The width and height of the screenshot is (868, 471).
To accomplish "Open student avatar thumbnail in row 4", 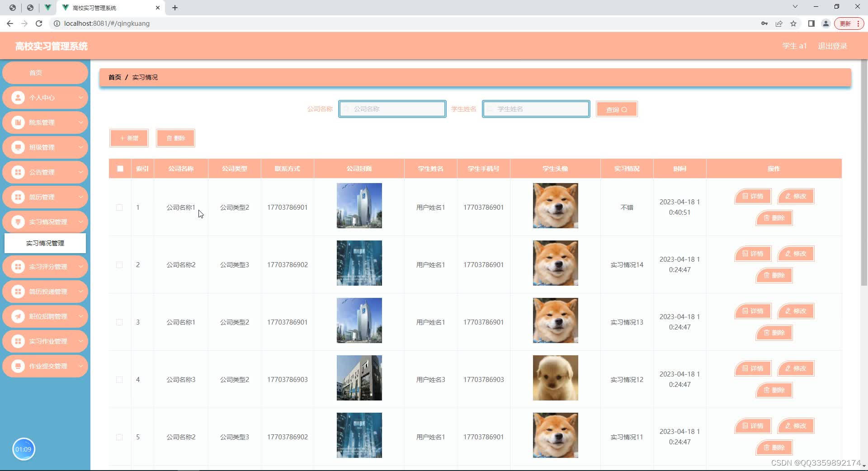I will [x=556, y=378].
